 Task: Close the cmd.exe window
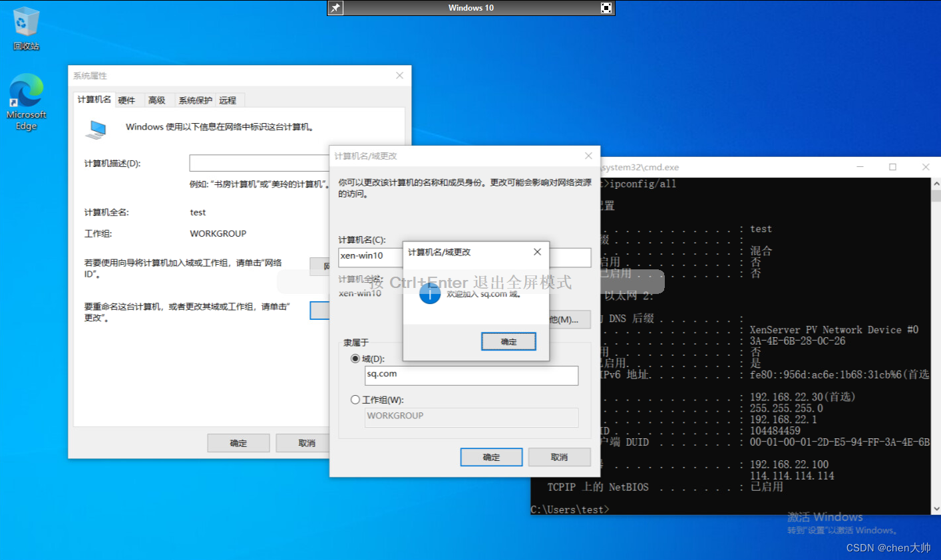click(x=926, y=167)
